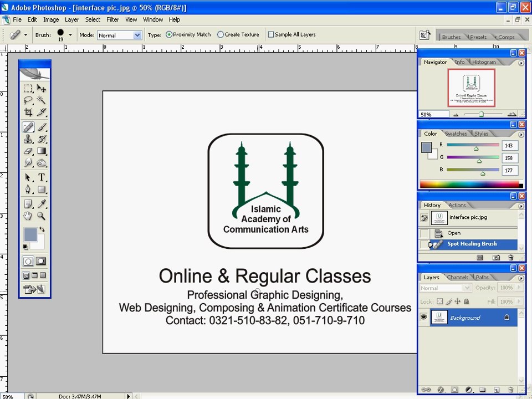Open the Brushes palette well tab
The height and width of the screenshot is (399, 532).
(451, 37)
